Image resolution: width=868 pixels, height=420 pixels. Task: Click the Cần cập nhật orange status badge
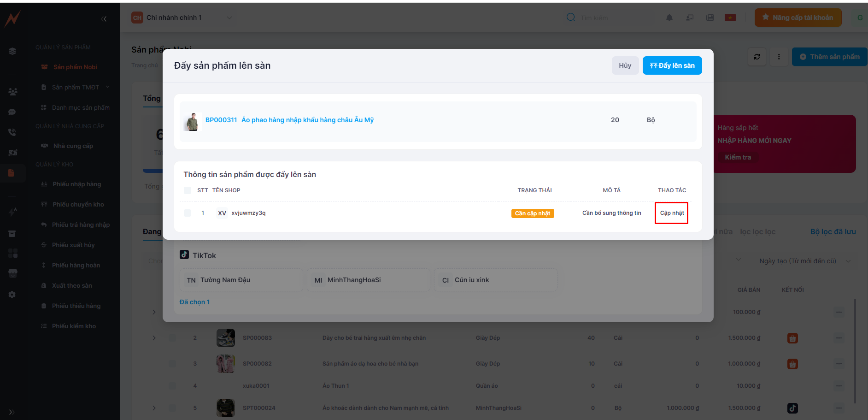pyautogui.click(x=532, y=213)
